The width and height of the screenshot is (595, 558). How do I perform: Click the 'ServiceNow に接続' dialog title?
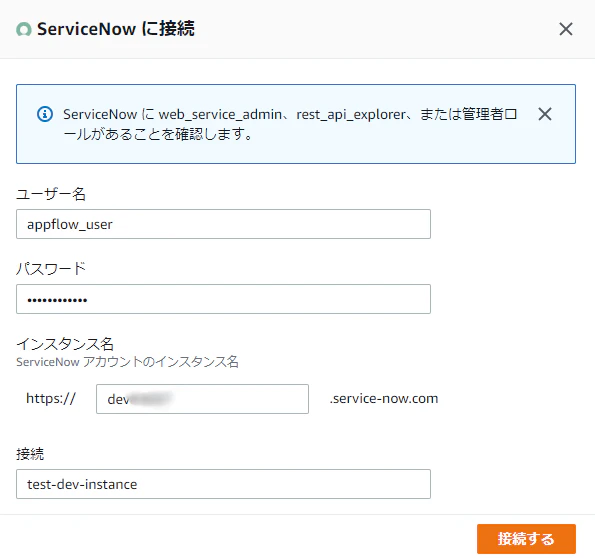pos(116,29)
